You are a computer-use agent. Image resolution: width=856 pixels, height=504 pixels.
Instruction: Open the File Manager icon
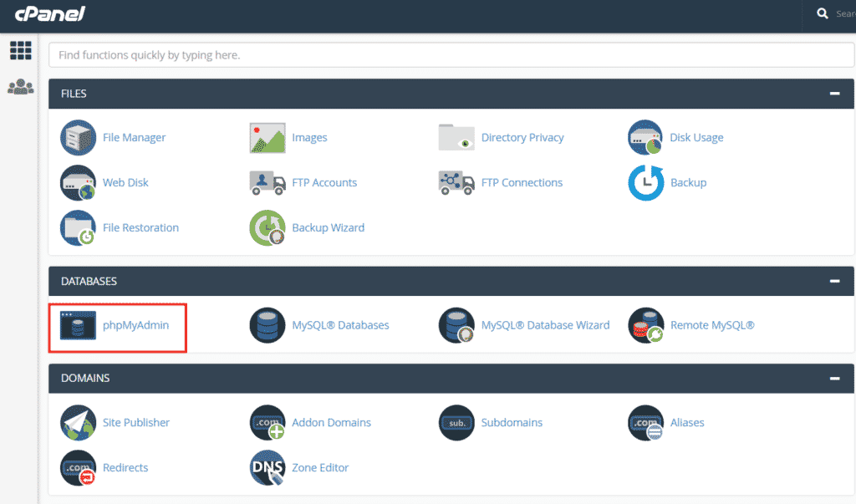tap(78, 138)
